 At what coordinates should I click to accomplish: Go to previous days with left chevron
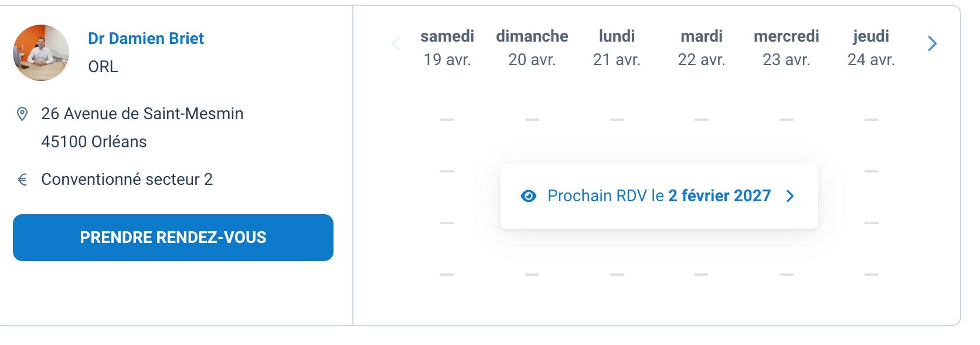[396, 43]
